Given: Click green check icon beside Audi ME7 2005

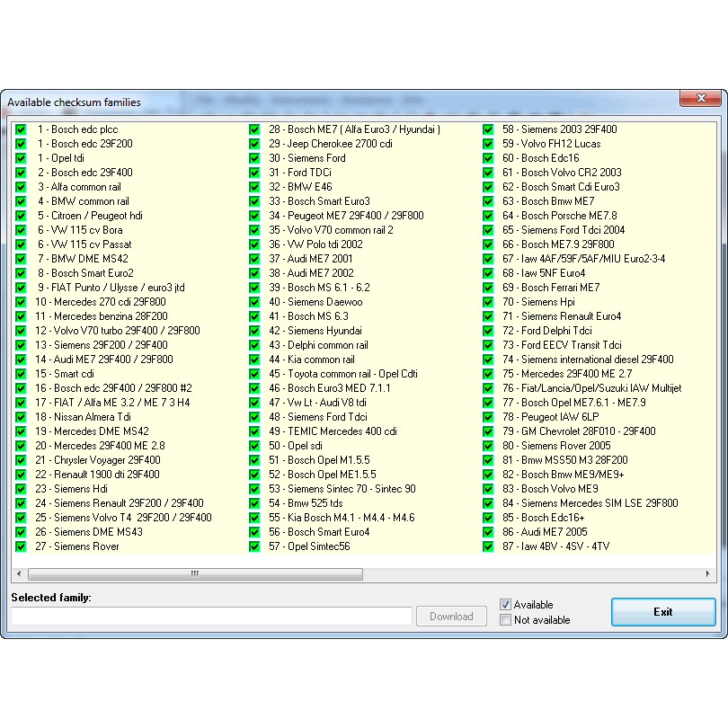Looking at the screenshot, I should point(488,532).
